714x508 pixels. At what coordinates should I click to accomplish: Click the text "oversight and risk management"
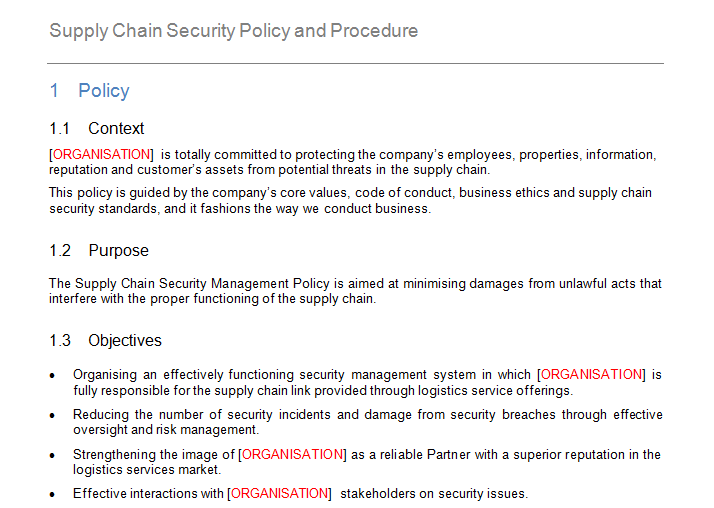click(166, 430)
